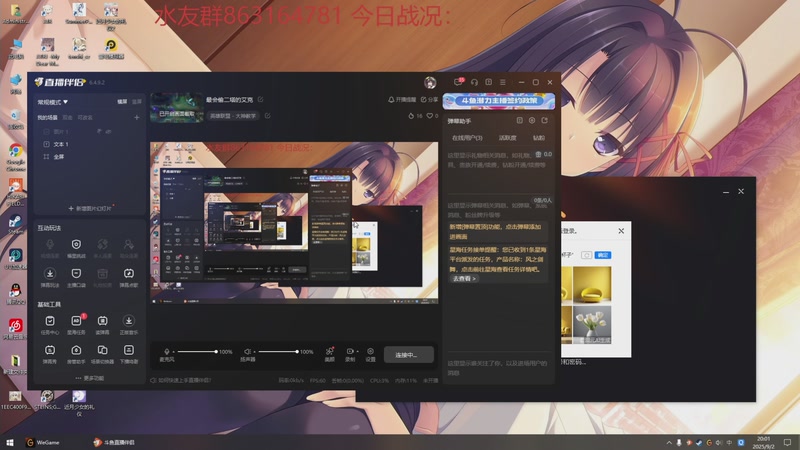Open messages icon with red badge
800x450 pixels.
click(459, 82)
